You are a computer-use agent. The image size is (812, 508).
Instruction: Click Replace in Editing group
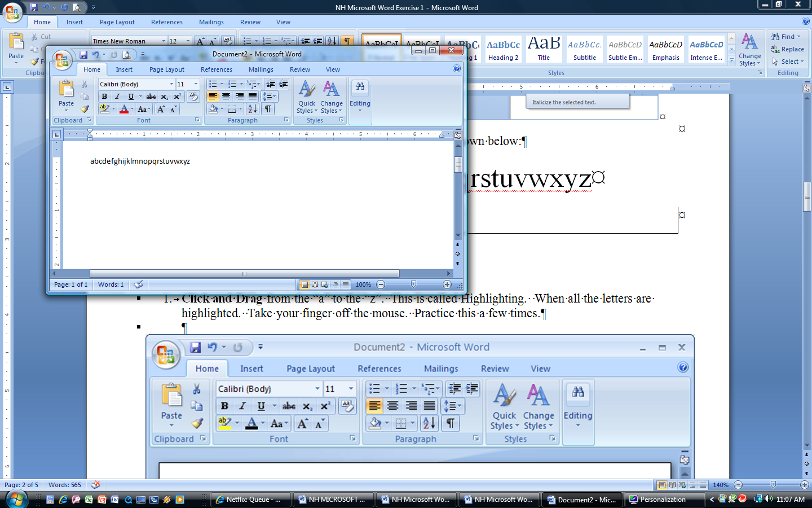click(x=788, y=49)
